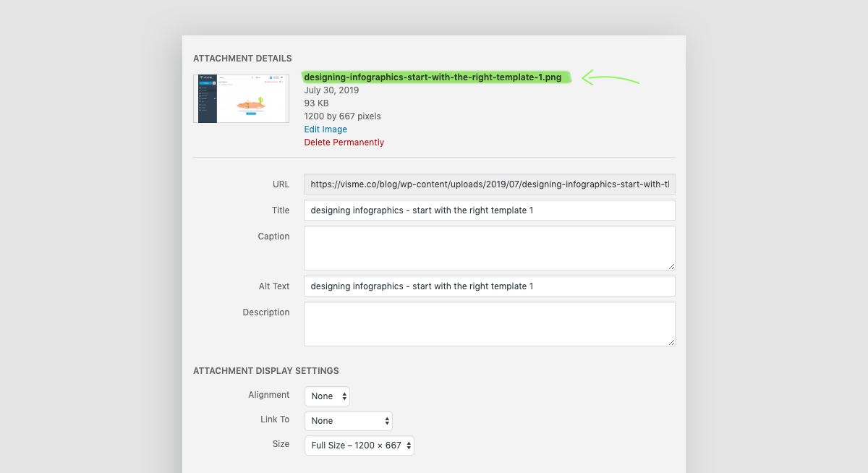
Task: Click inside the empty Description textarea
Action: [489, 324]
